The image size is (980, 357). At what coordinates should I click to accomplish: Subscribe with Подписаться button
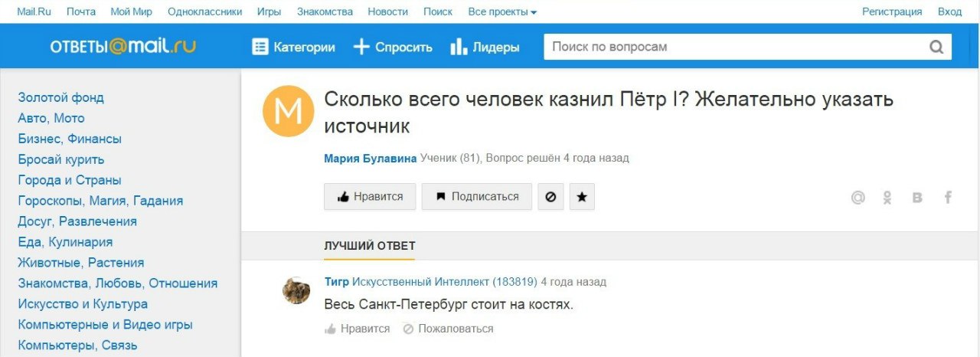(x=477, y=197)
